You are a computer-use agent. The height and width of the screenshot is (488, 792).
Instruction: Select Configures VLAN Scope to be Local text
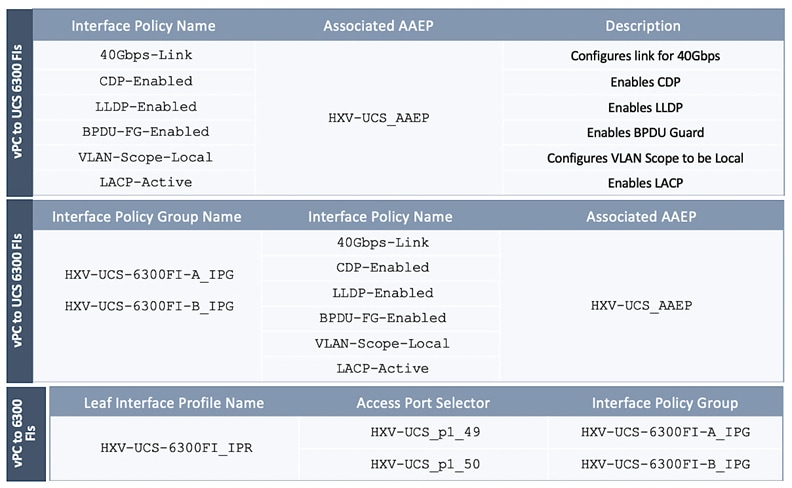point(645,158)
